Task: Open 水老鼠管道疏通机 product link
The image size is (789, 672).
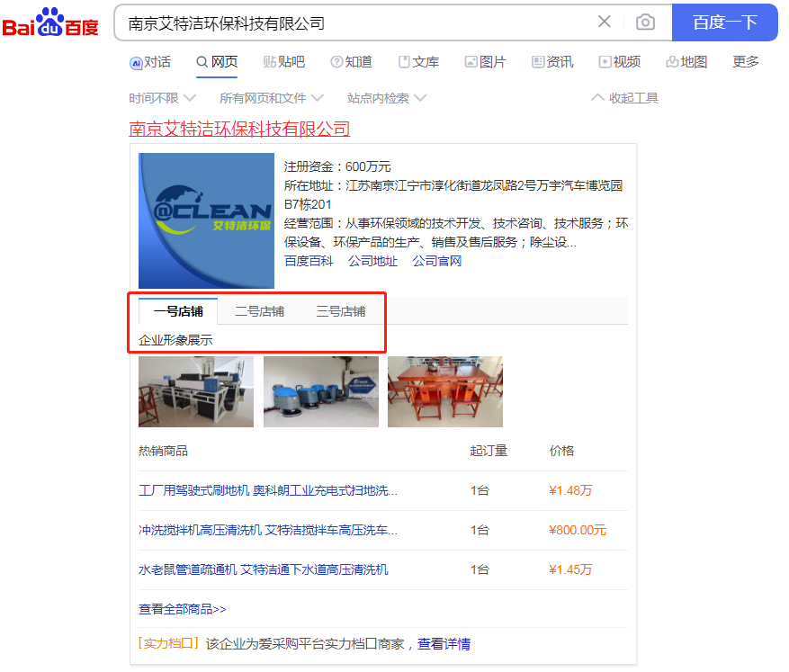Action: (264, 569)
